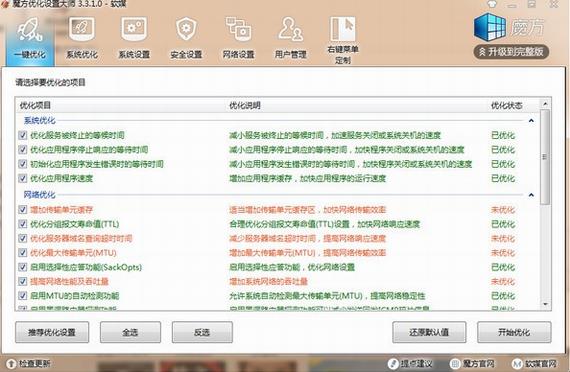Sort by 优化状态 column header
The height and width of the screenshot is (372, 570).
[507, 105]
